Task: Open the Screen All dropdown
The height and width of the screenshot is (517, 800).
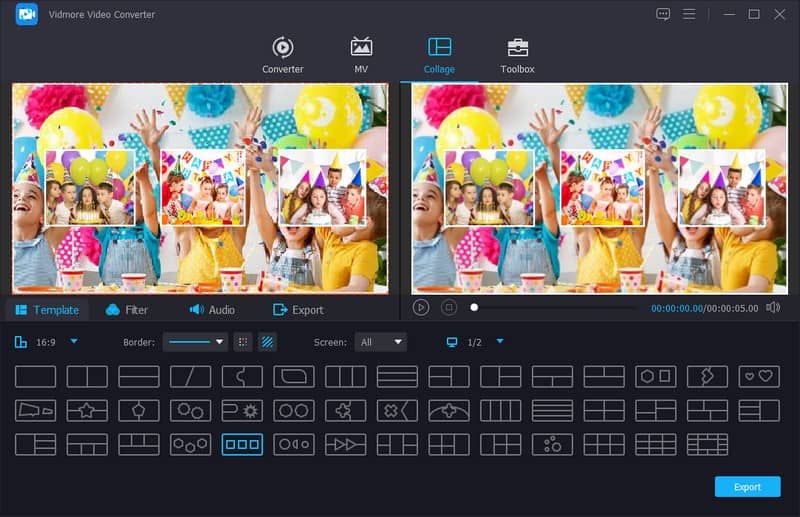Action: coord(381,342)
